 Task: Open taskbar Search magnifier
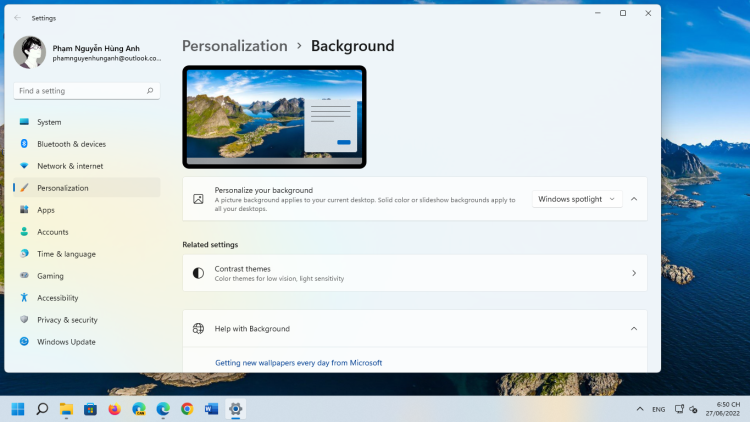pos(42,409)
